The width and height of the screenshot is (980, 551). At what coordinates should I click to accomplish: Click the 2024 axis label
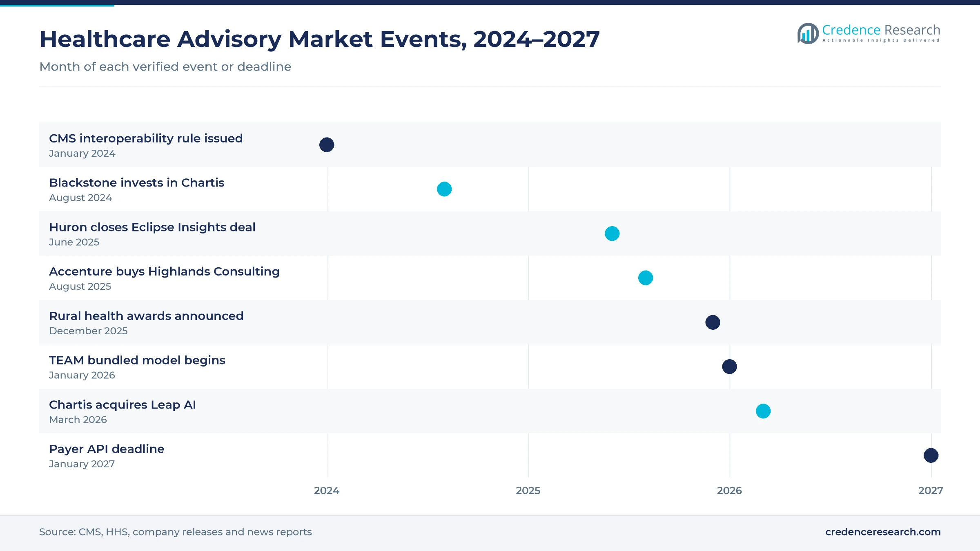click(x=327, y=491)
